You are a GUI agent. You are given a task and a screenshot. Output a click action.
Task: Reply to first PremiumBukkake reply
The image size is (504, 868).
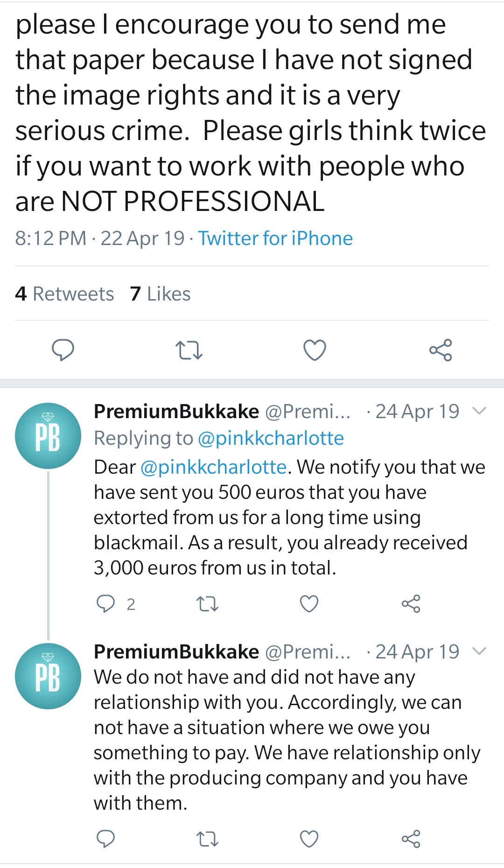(x=105, y=604)
